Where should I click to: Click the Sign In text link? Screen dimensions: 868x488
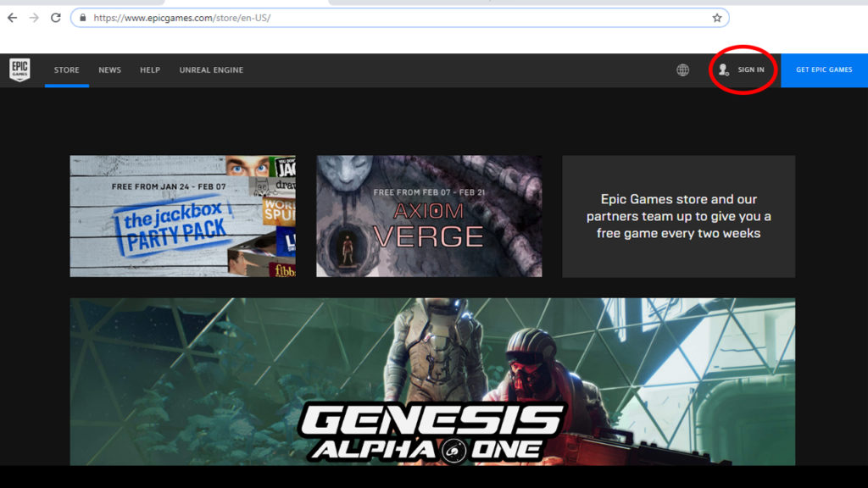[x=750, y=70]
